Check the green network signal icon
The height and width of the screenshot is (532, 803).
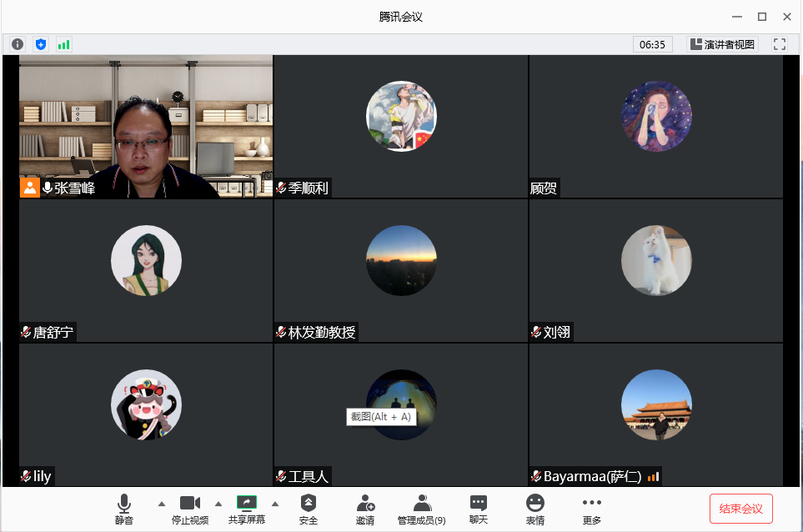tap(63, 44)
